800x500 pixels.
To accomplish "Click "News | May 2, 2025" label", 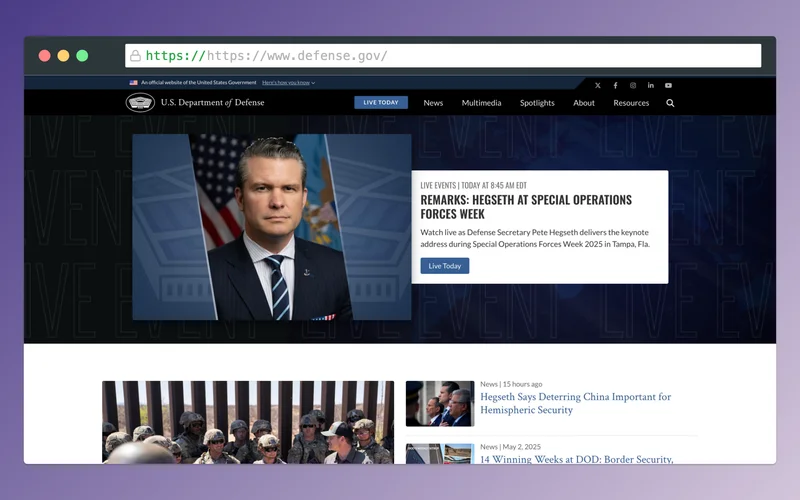I will [x=510, y=447].
